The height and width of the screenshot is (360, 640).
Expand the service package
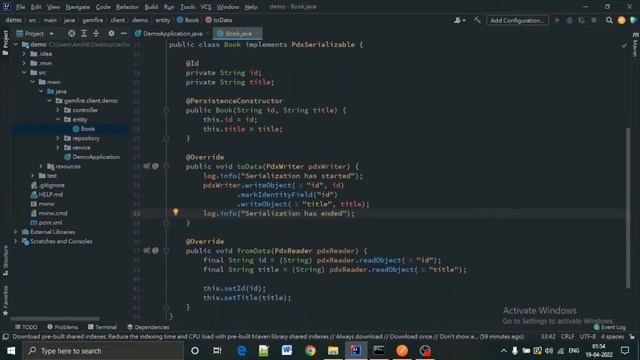coord(58,147)
